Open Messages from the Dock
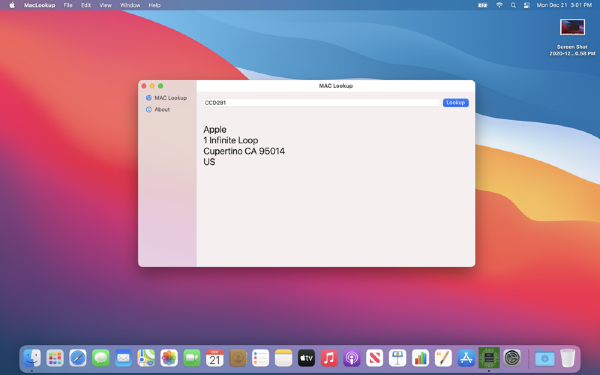600x375 pixels. tap(101, 358)
